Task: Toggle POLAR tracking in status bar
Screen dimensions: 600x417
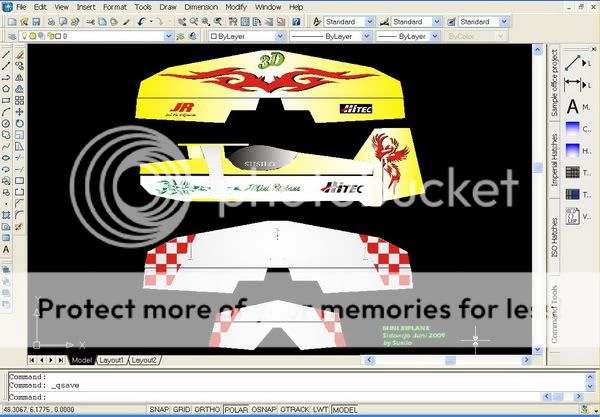Action: tap(236, 409)
